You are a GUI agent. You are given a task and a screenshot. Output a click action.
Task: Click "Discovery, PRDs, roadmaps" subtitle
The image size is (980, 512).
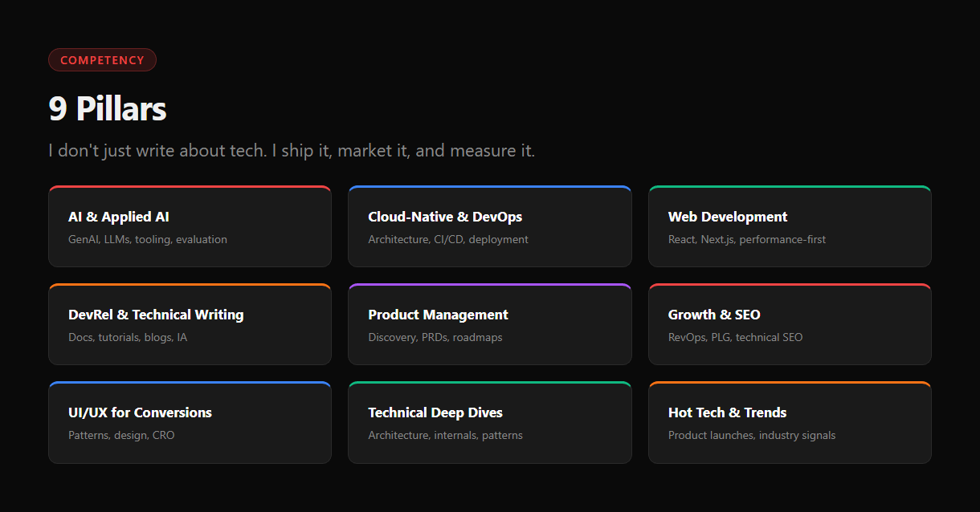pos(435,337)
